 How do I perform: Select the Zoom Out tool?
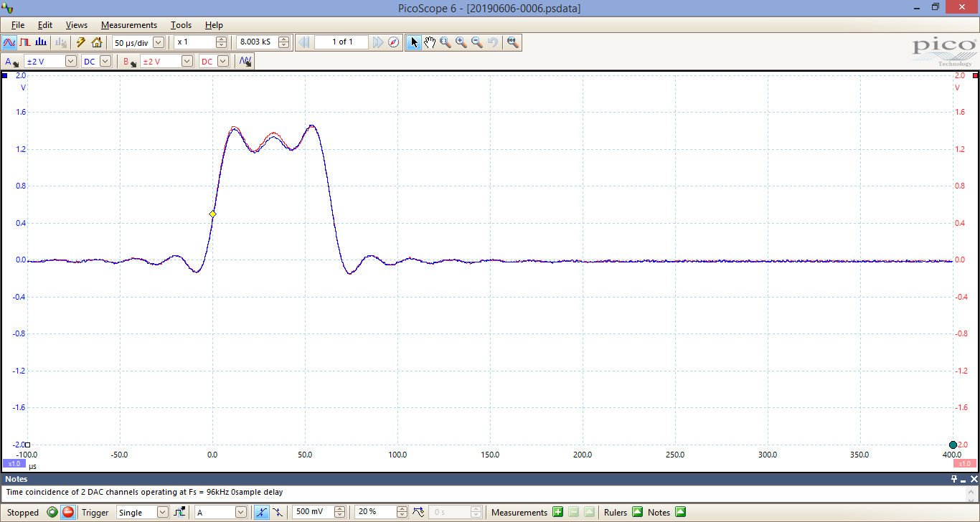point(477,42)
